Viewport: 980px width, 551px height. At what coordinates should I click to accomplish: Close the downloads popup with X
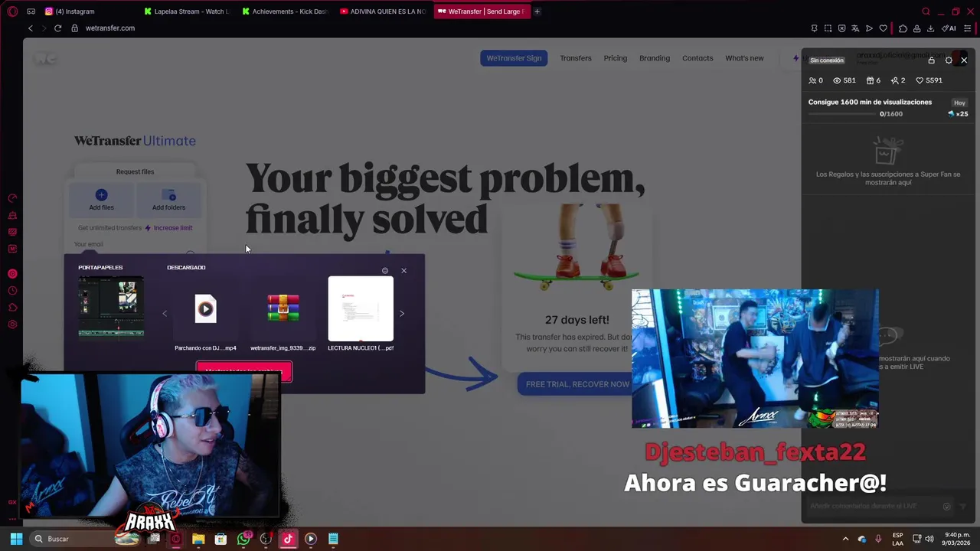[x=403, y=271]
